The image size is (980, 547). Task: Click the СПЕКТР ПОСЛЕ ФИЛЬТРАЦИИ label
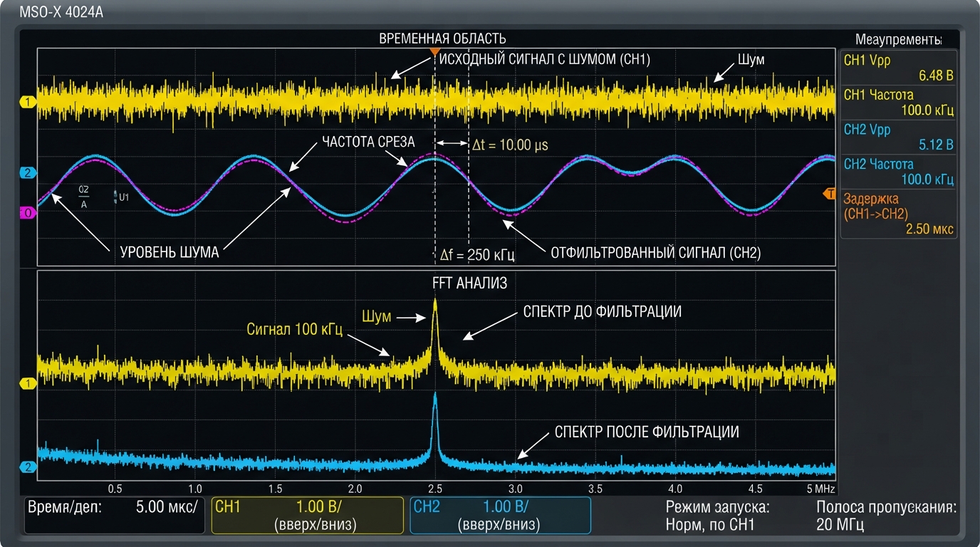coord(646,432)
